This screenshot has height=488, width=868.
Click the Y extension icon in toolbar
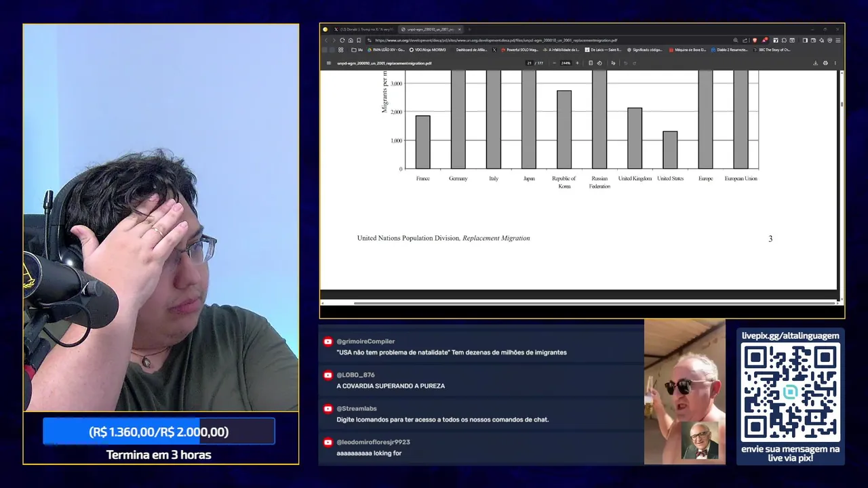point(776,40)
